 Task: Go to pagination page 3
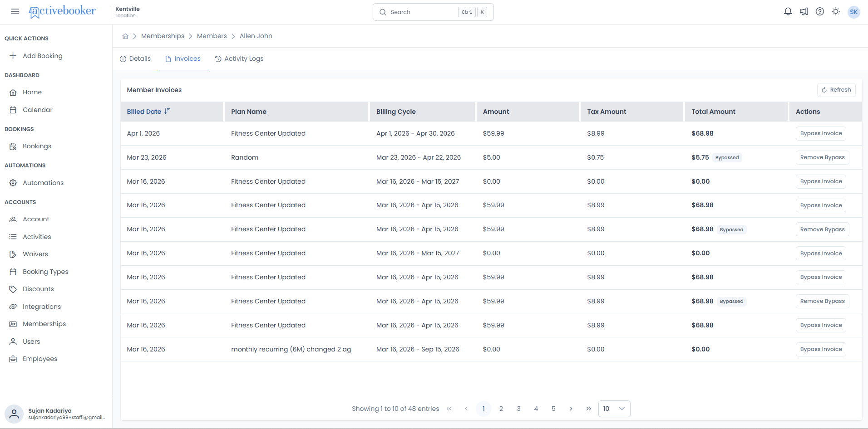[x=518, y=409]
